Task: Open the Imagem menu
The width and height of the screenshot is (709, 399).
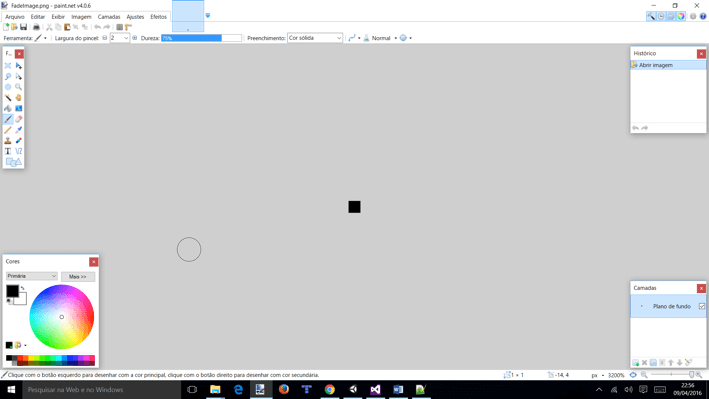Action: click(x=81, y=17)
